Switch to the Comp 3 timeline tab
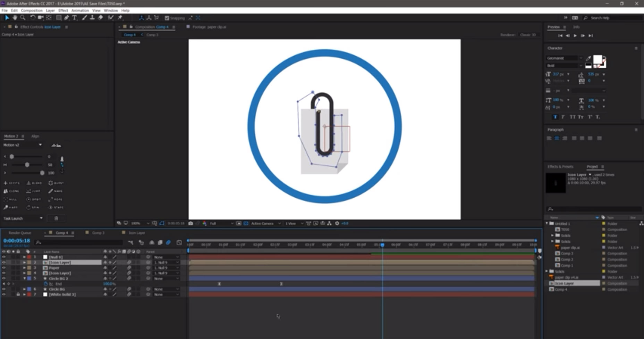Screen dimensions: 644x339 pyautogui.click(x=98, y=233)
